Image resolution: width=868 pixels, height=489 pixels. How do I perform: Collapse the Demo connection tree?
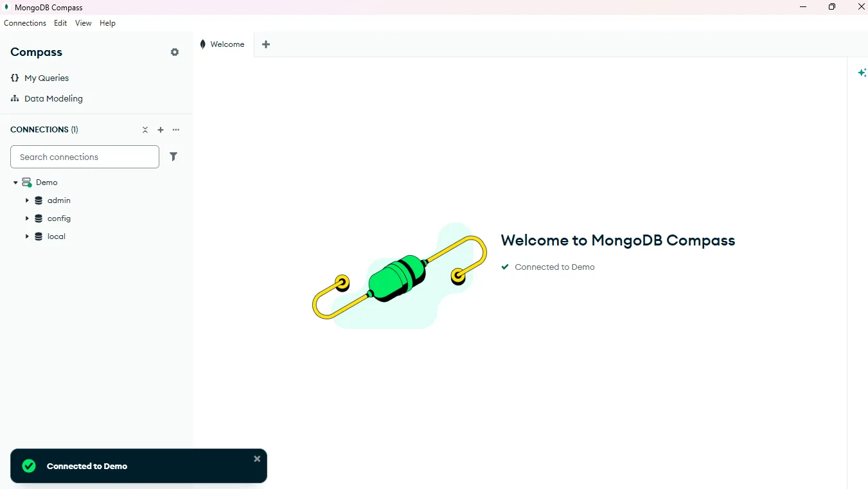14,182
